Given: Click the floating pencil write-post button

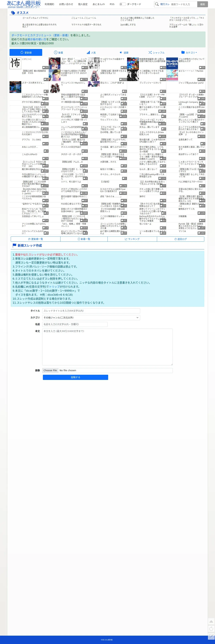Looking at the screenshot, I should [x=211, y=636].
